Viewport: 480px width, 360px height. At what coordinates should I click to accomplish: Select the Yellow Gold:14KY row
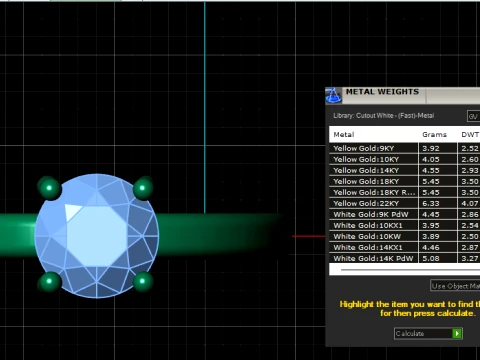(404, 170)
